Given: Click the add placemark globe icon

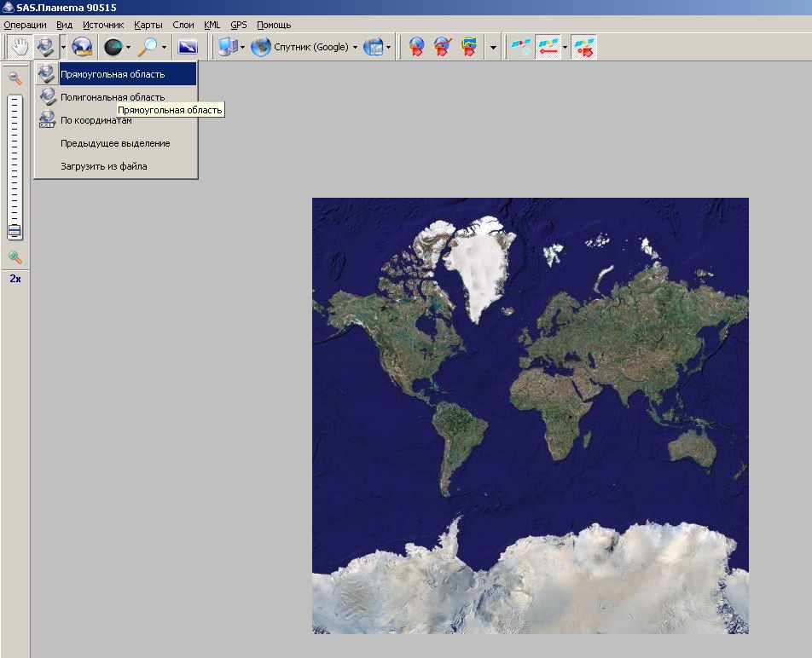Looking at the screenshot, I should (416, 47).
